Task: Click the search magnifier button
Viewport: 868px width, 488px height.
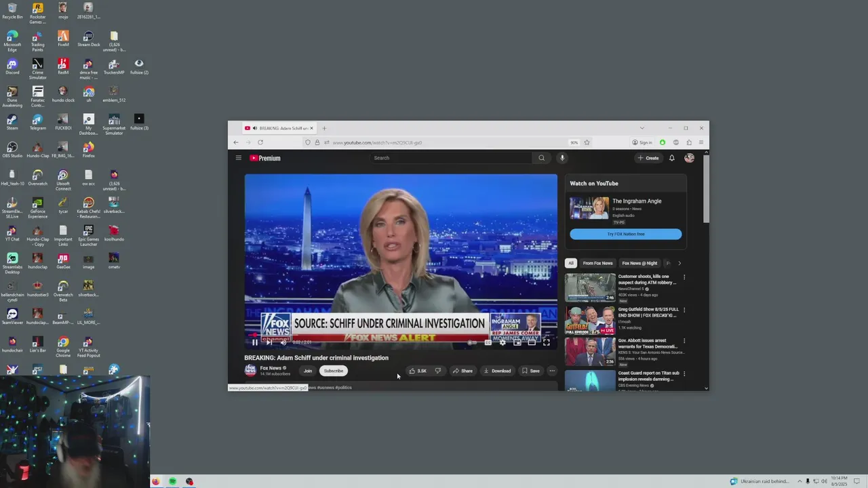Action: pos(541,158)
